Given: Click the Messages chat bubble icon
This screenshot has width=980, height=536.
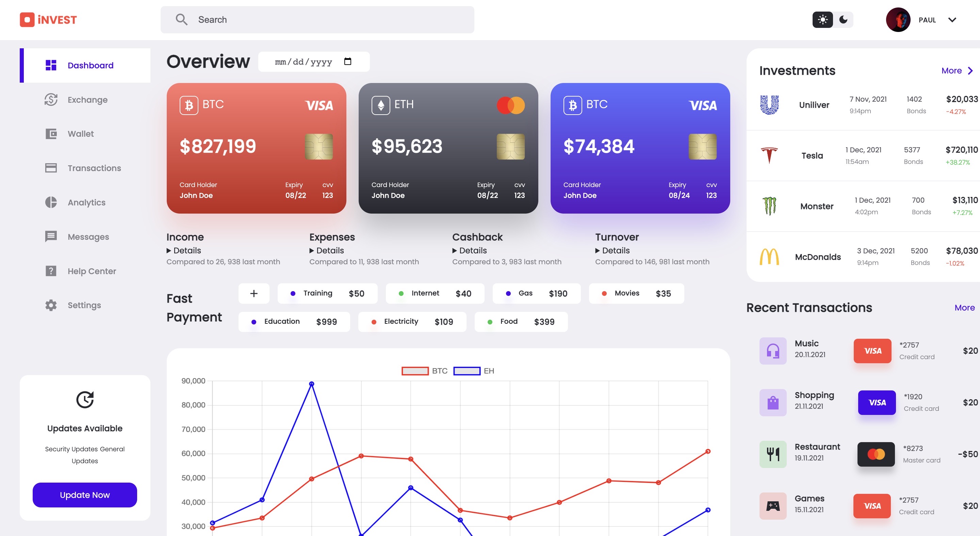Looking at the screenshot, I should [x=51, y=236].
